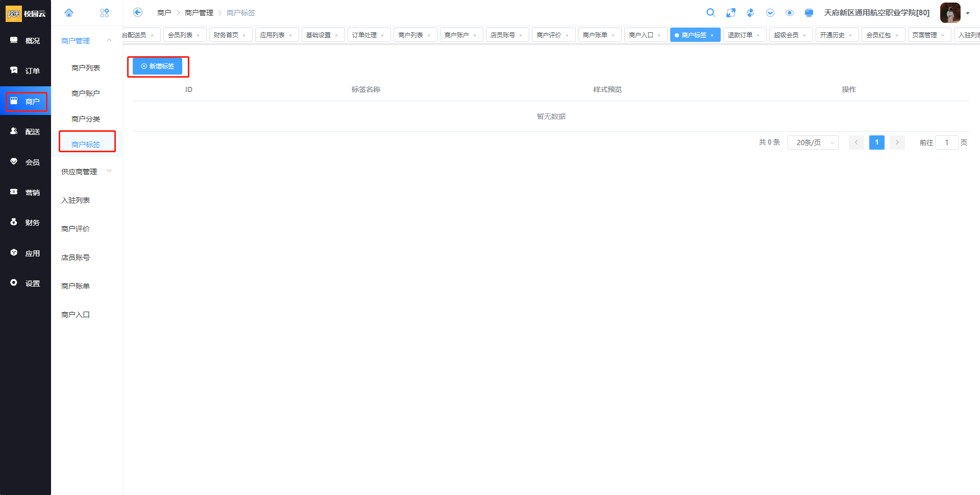The width and height of the screenshot is (980, 495).
Task: Close the 会员红包 tab
Action: tap(897, 35)
